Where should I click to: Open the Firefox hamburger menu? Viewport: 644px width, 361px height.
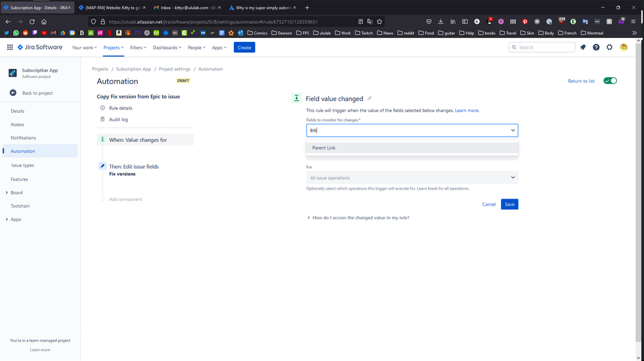pyautogui.click(x=633, y=22)
